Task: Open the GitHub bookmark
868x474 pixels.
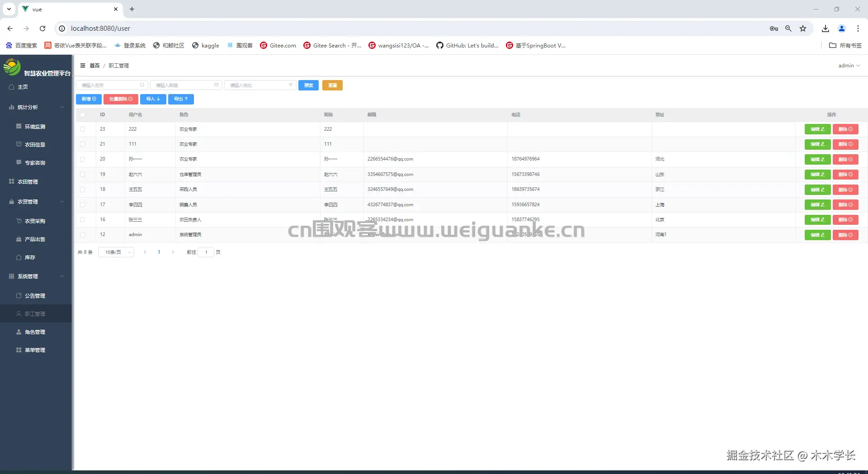Action: pyautogui.click(x=467, y=45)
